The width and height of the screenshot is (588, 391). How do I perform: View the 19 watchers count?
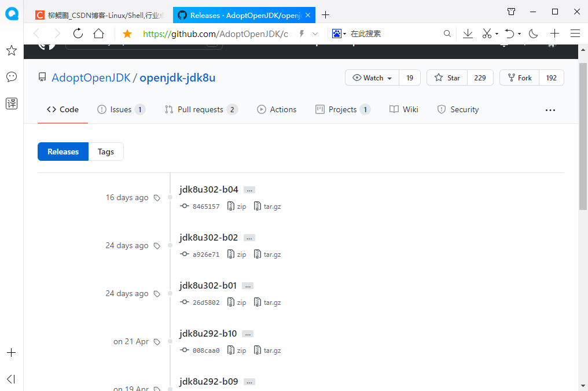(410, 78)
